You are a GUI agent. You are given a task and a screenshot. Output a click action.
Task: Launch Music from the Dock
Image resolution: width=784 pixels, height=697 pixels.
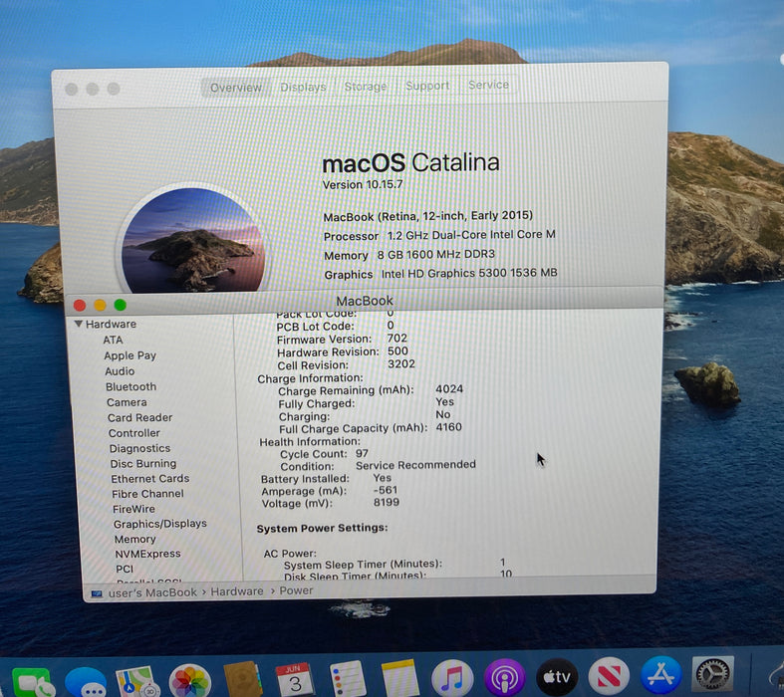point(452,678)
